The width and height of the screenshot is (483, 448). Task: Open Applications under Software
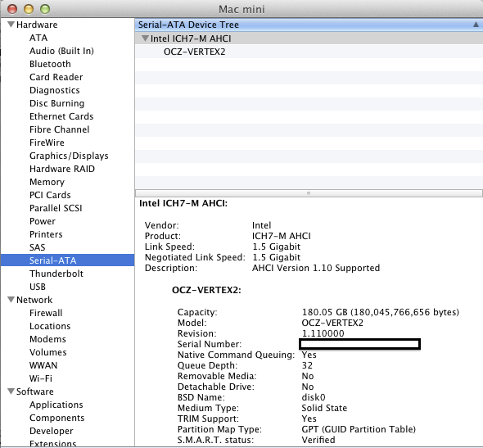point(56,405)
